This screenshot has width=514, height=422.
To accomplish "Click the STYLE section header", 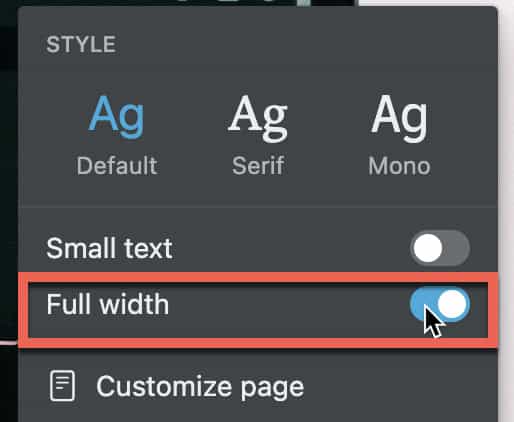I will [81, 44].
